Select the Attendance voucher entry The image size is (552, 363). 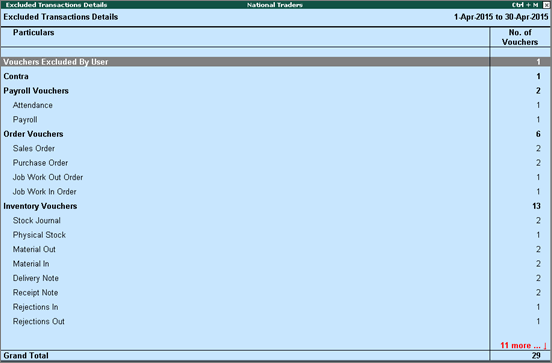coord(276,105)
